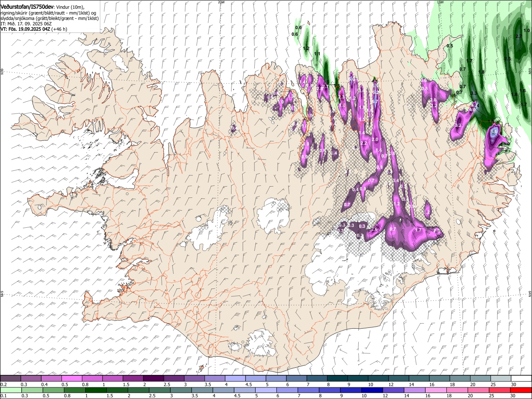
Task: Pick the snow scale swatch between 20 and 25
Action: (481, 378)
